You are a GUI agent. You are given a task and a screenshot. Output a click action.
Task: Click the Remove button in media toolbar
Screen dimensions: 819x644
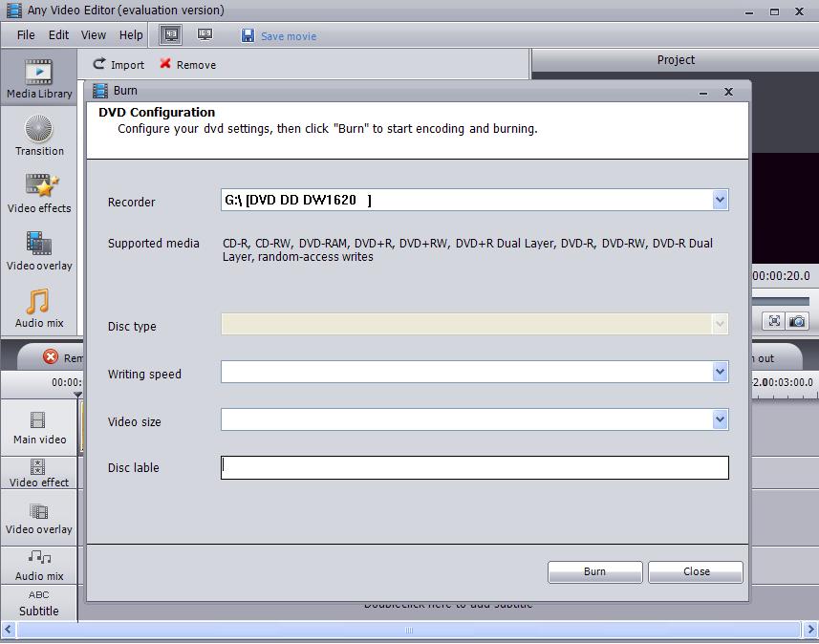(x=188, y=64)
